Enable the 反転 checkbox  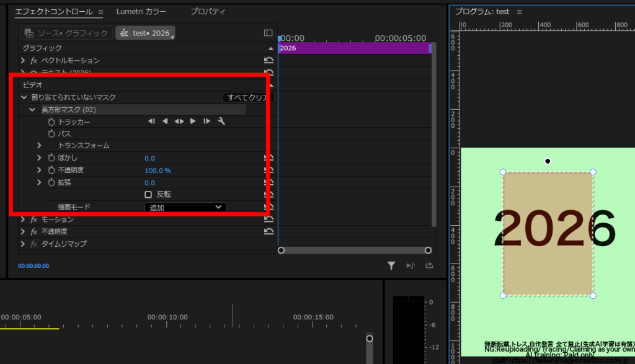click(148, 195)
